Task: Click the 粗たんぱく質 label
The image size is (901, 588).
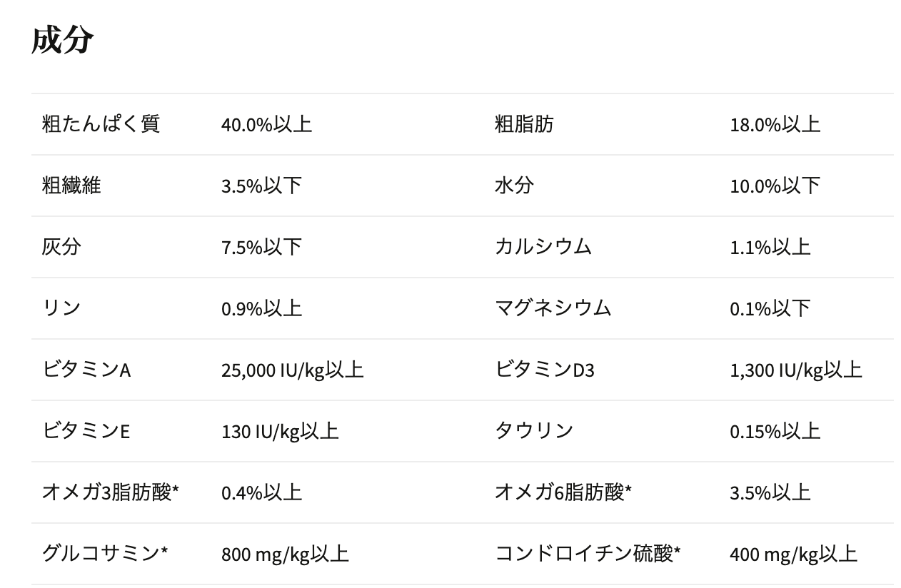Action: 101,124
